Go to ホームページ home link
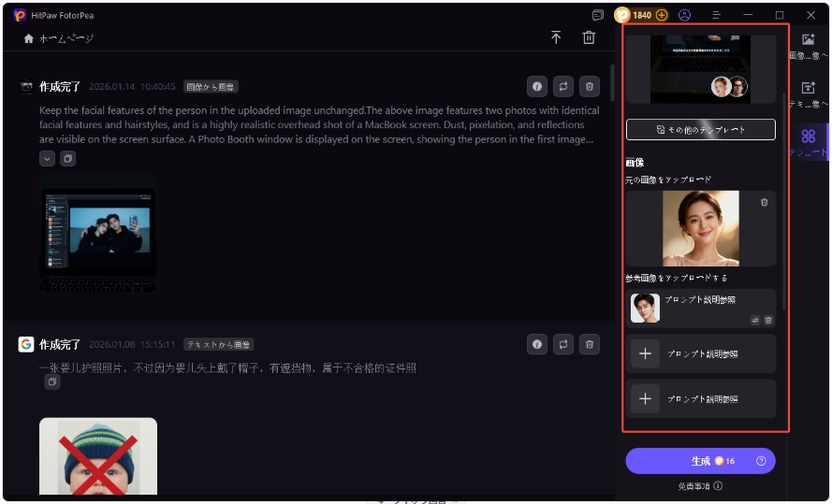 (x=59, y=38)
